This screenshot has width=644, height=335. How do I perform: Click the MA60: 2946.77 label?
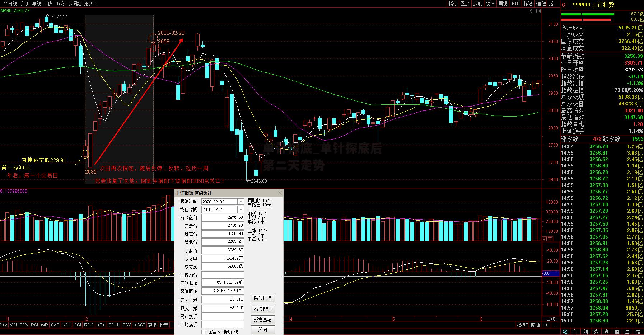[15, 11]
